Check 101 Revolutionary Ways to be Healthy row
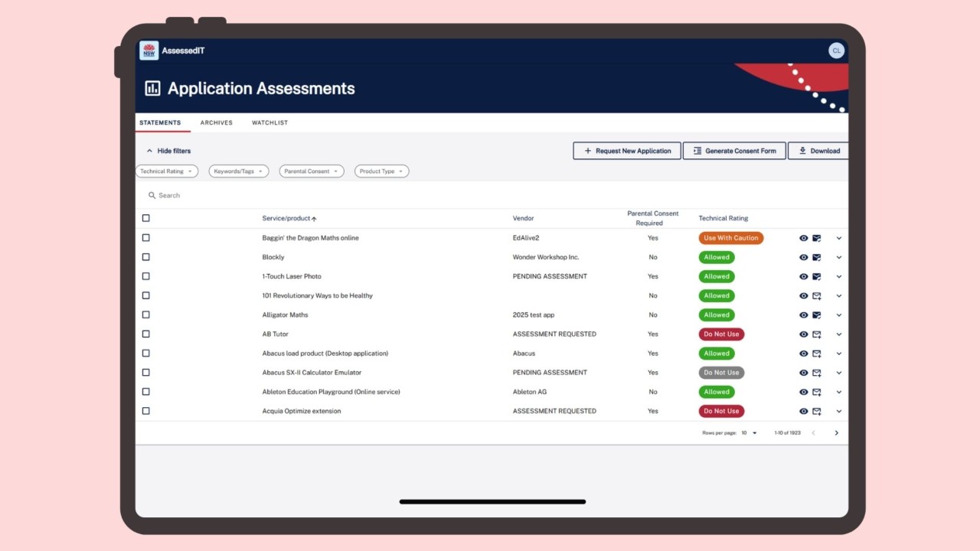This screenshot has width=980, height=551. pos(146,295)
